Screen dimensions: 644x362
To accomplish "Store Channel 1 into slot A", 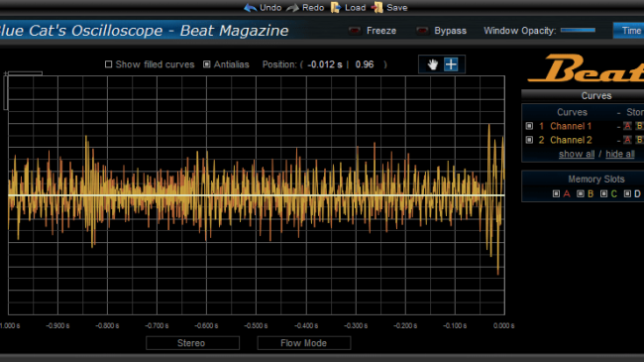I will pyautogui.click(x=627, y=126).
